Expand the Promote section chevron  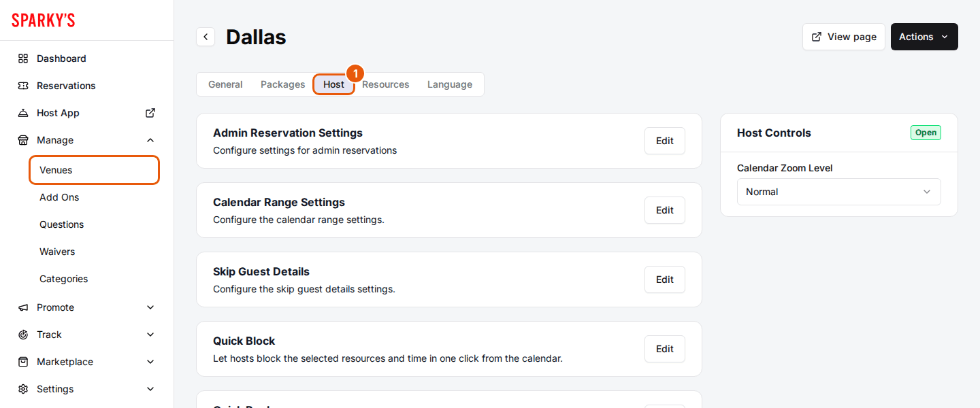coord(150,307)
